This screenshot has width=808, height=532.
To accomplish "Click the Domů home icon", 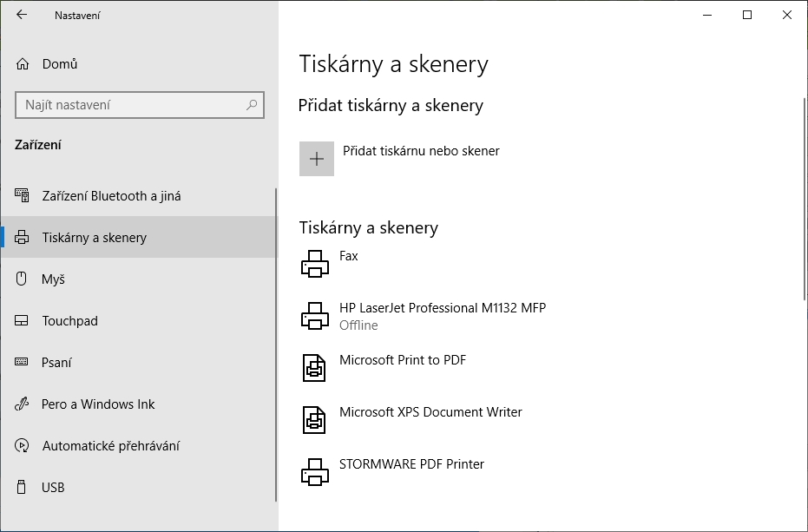I will 21,63.
